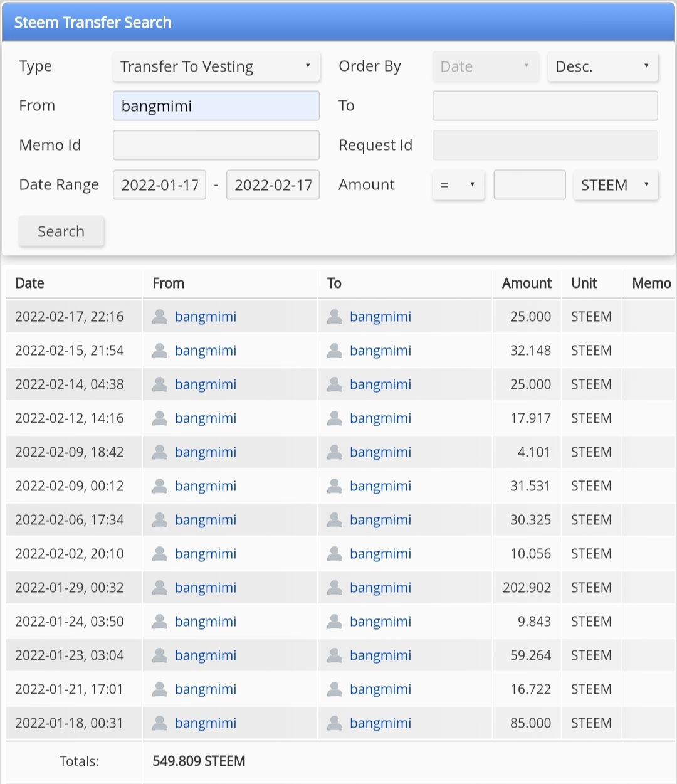Select the amount 85.000
Screen dimensions: 677x784
pyautogui.click(x=530, y=723)
